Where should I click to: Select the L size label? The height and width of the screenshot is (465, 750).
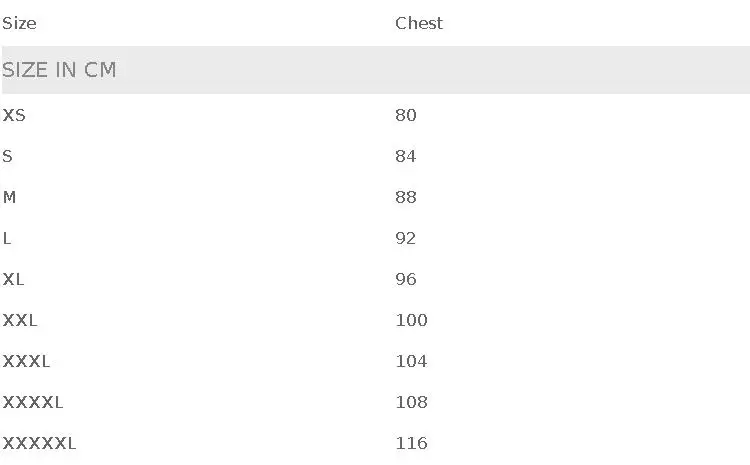[x=8, y=238]
